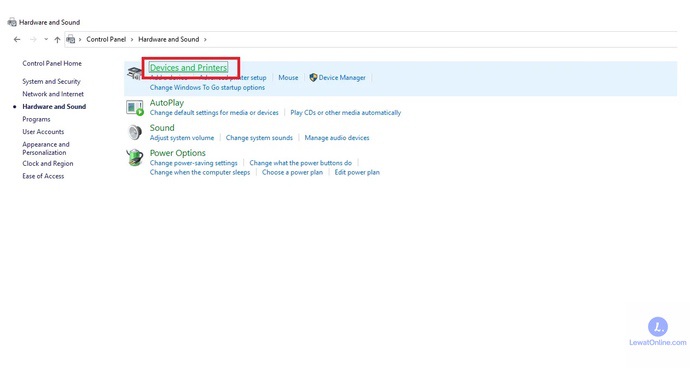Select Hardware and Sound in sidebar
Viewport: 700px width, 378px height.
54,107
